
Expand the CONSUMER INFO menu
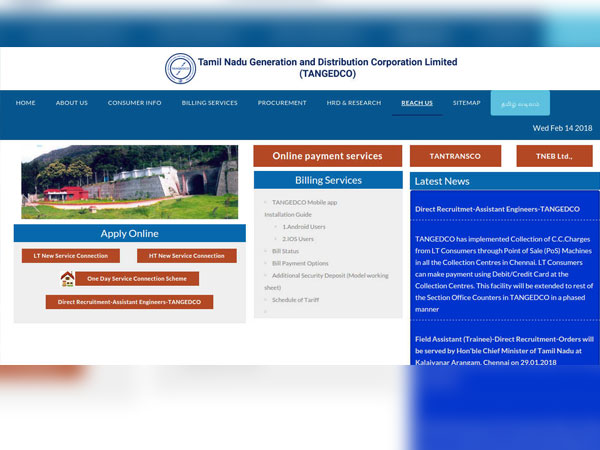click(x=135, y=103)
